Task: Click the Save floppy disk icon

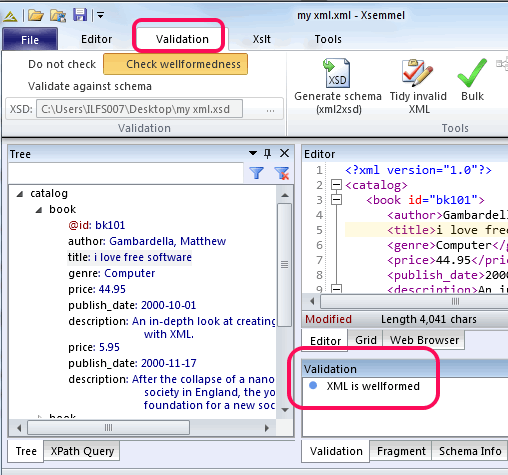Action: [x=80, y=15]
